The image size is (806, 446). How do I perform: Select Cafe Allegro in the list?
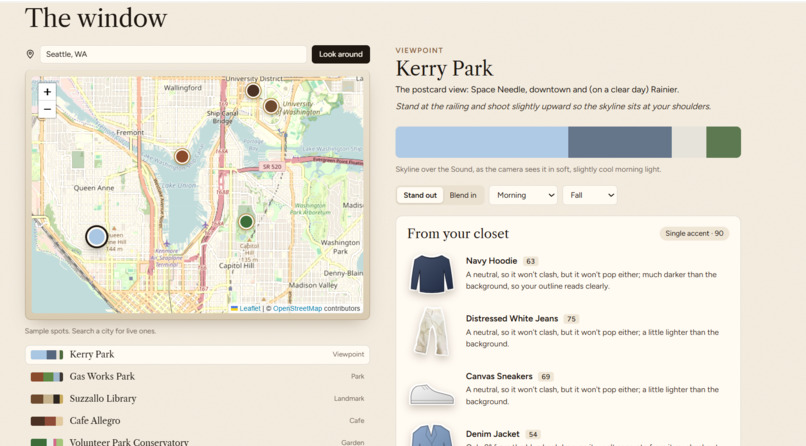pos(197,421)
